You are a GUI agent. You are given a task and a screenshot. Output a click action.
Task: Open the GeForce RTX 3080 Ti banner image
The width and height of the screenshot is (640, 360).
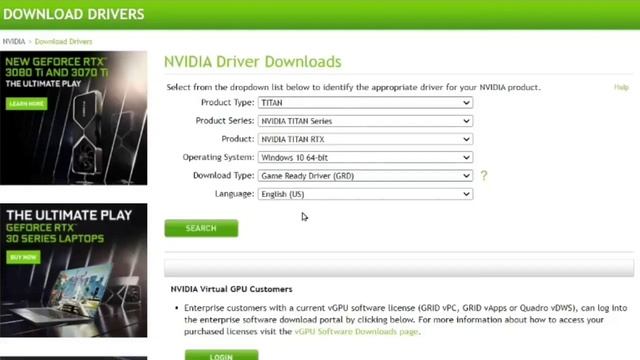73,118
